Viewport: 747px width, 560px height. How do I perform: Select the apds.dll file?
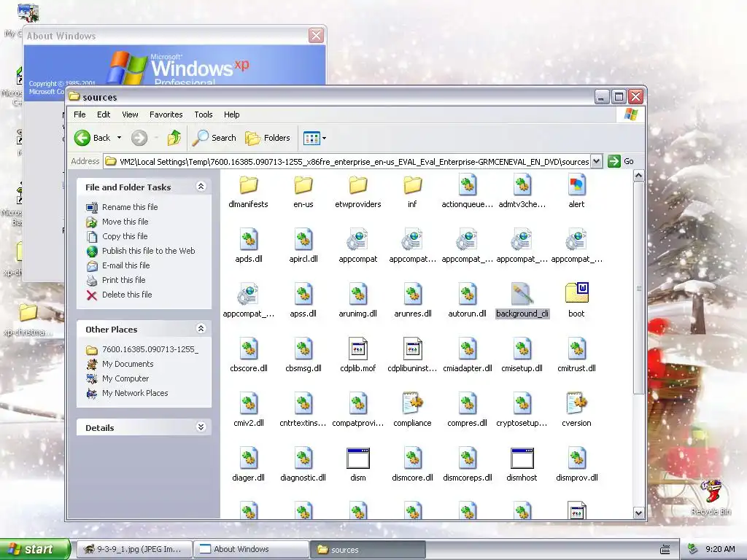pyautogui.click(x=248, y=246)
